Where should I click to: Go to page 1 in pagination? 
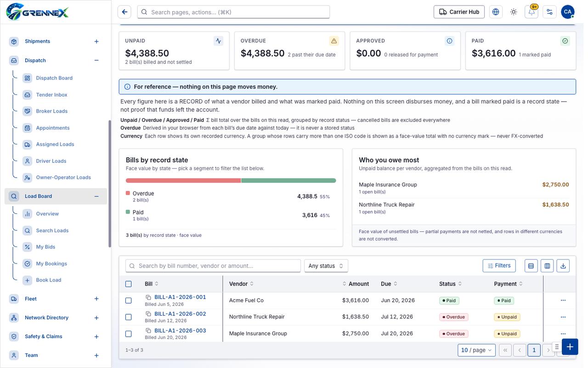534,350
